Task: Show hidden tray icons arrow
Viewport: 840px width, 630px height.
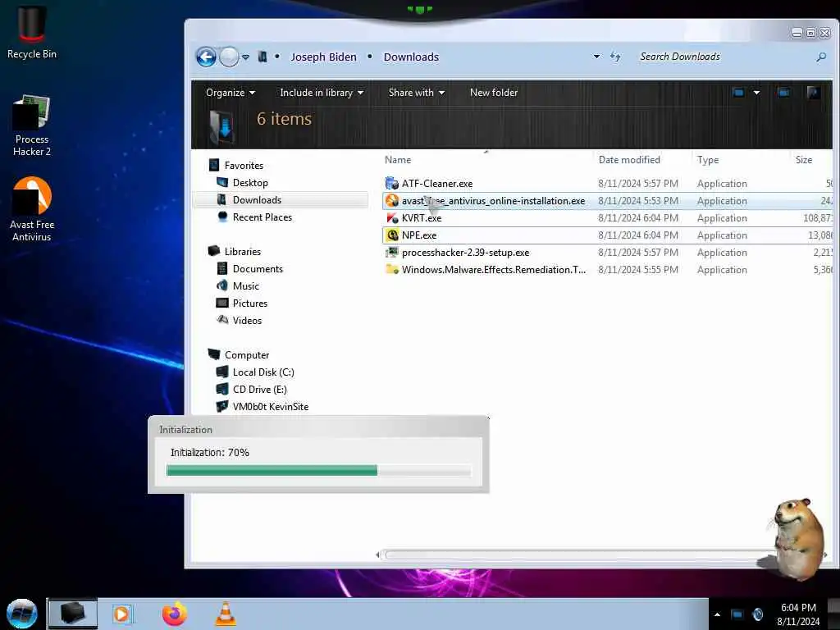Action: point(717,614)
